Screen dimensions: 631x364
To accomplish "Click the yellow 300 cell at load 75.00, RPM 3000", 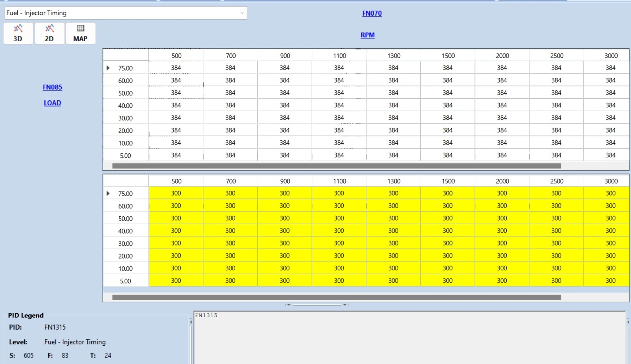I will [607, 193].
